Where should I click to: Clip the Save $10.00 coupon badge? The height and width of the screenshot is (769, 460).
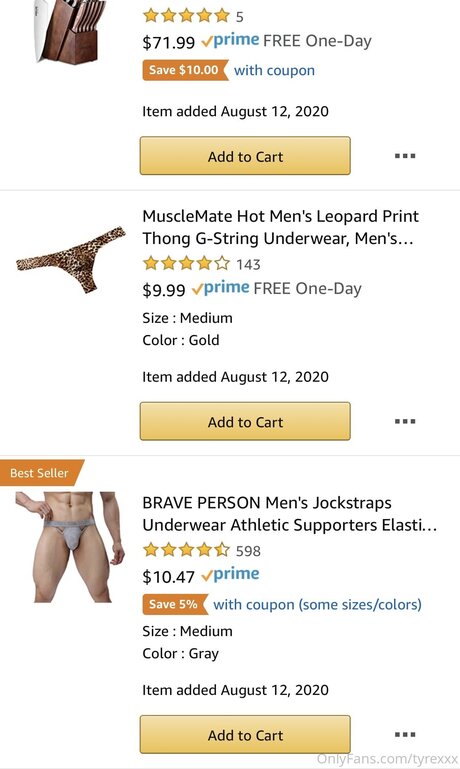[185, 70]
